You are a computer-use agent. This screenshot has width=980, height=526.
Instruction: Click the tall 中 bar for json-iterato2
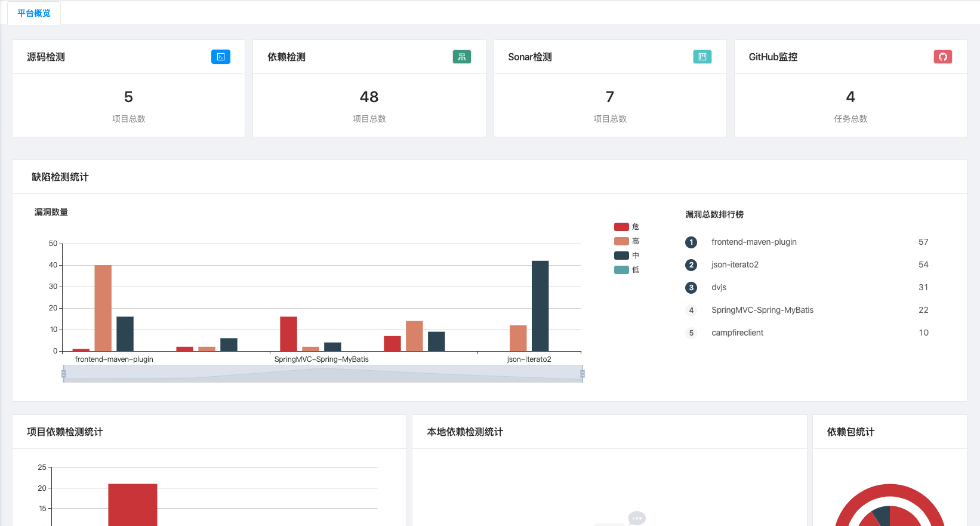tap(540, 306)
